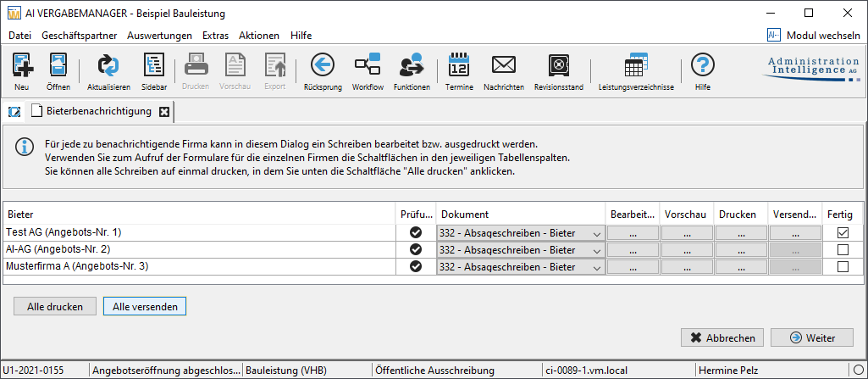Open the Aktionen menu
868x379 pixels.
coord(259,36)
